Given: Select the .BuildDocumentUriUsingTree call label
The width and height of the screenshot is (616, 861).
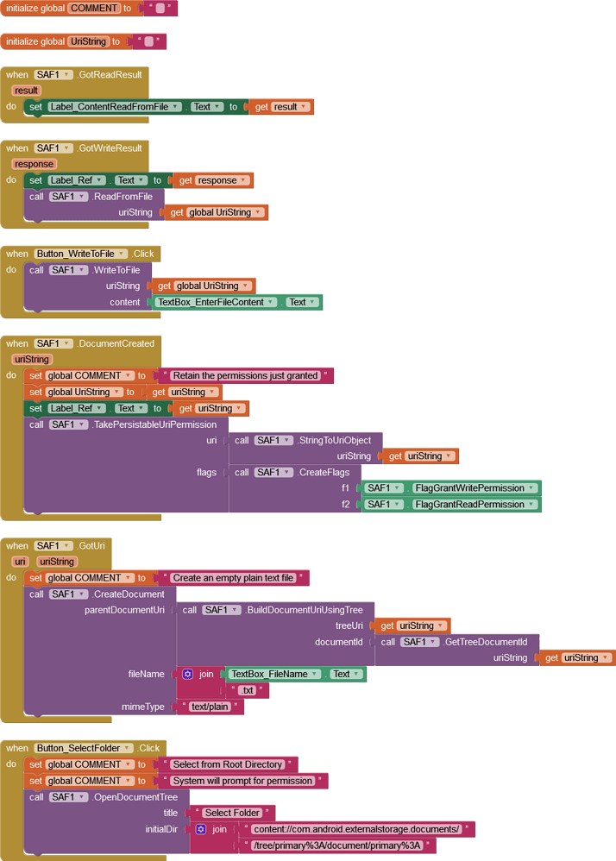Looking at the screenshot, I should point(304,610).
